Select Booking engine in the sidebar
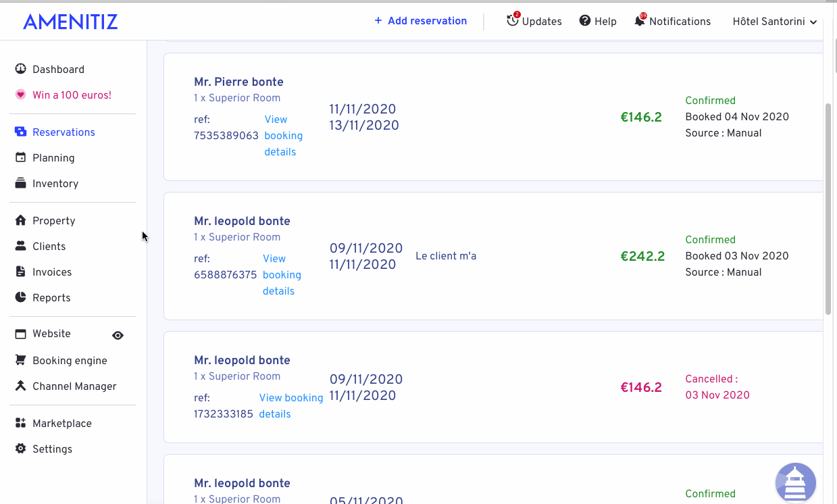The width and height of the screenshot is (837, 504). pos(70,360)
